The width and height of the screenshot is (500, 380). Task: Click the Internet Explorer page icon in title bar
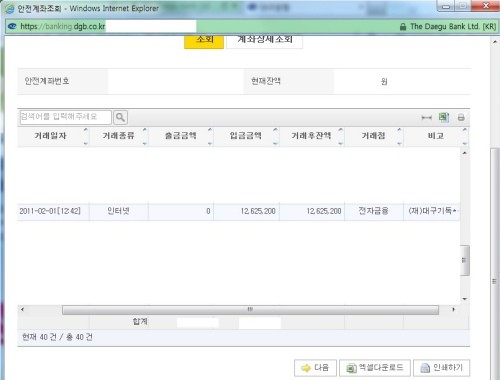(x=10, y=8)
